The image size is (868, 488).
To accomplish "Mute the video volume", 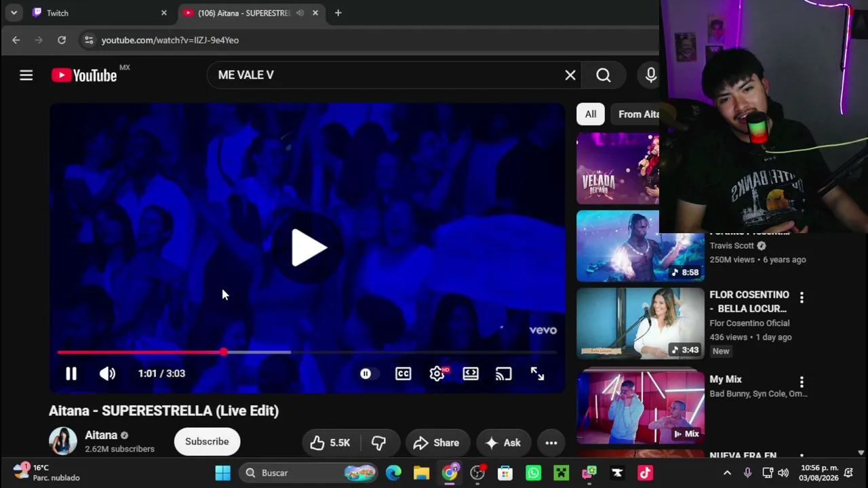I will click(x=107, y=373).
